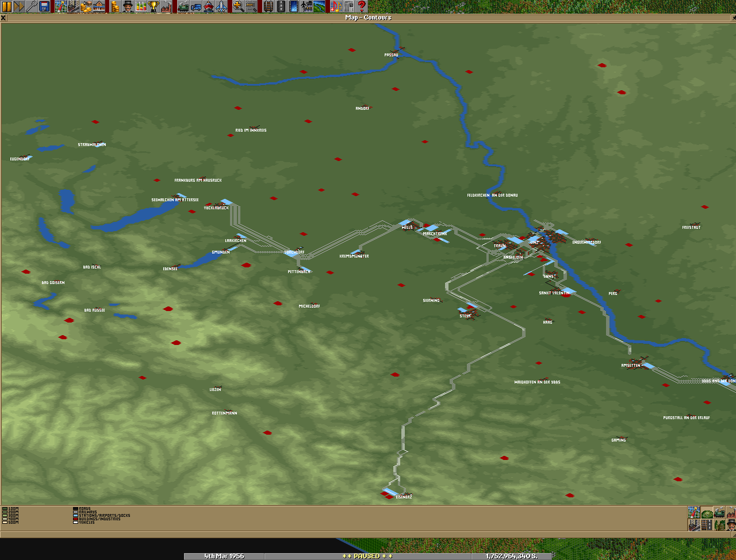Image resolution: width=736 pixels, height=560 pixels.
Task: Open company general info via manager face
Action: point(128,7)
